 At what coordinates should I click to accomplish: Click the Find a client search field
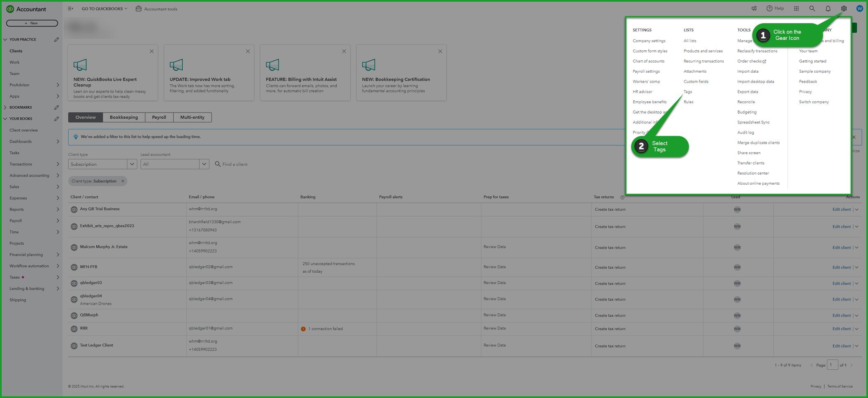235,164
